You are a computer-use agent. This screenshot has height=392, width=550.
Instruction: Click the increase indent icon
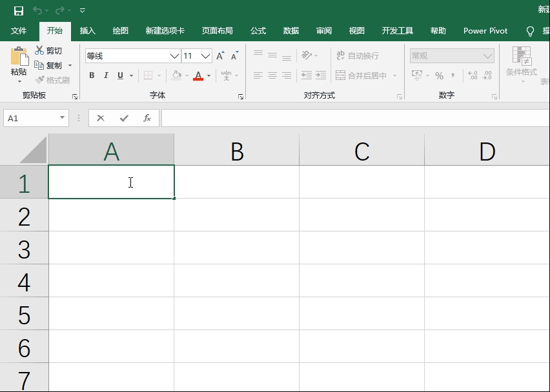click(320, 75)
